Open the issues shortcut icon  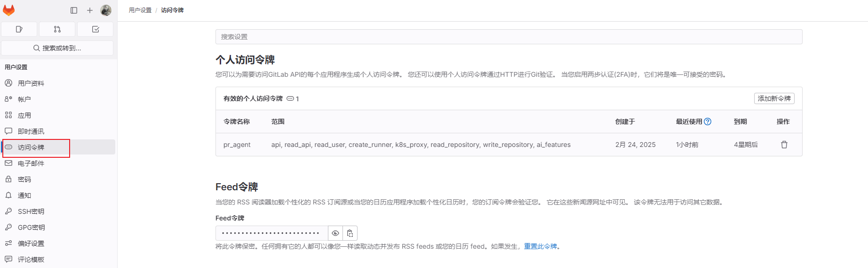[x=19, y=29]
